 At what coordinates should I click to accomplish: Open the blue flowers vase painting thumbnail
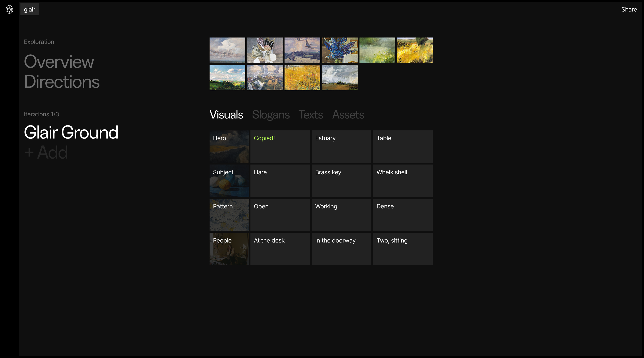340,50
